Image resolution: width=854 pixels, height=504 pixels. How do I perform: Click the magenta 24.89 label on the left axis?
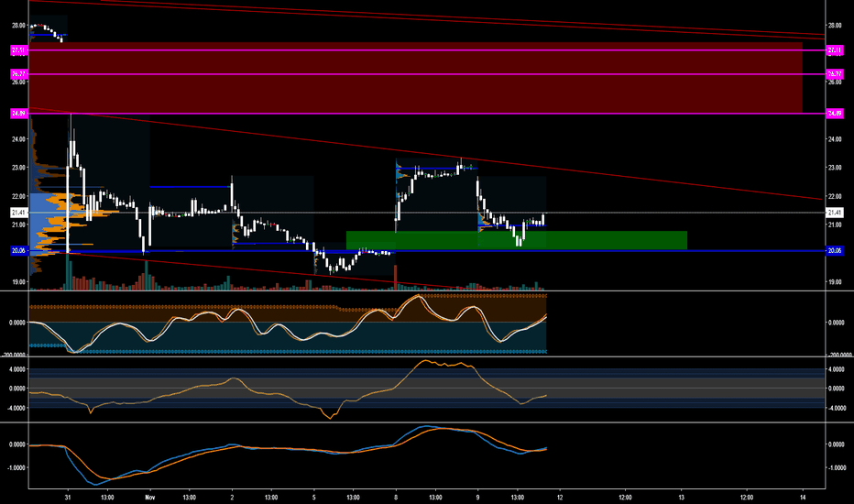18,114
